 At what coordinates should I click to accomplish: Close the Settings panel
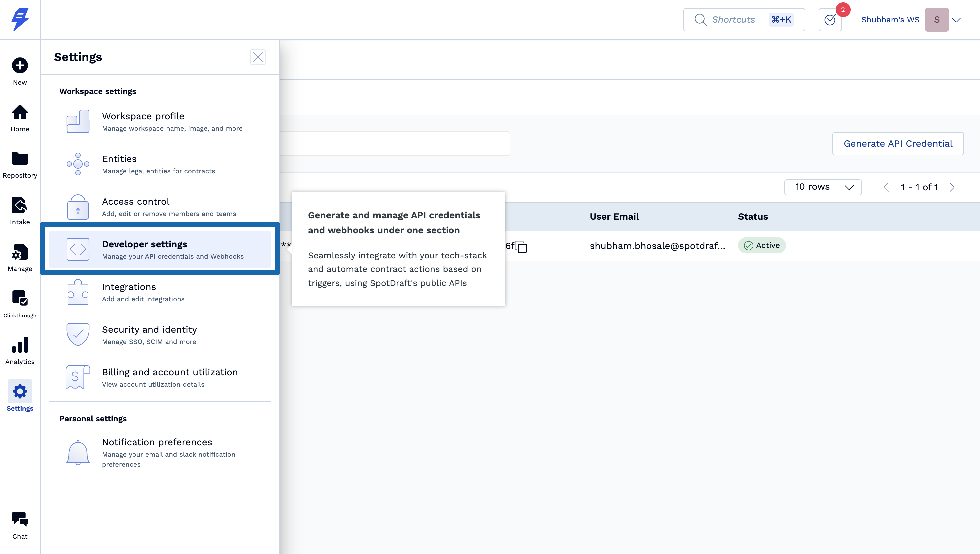click(x=258, y=57)
